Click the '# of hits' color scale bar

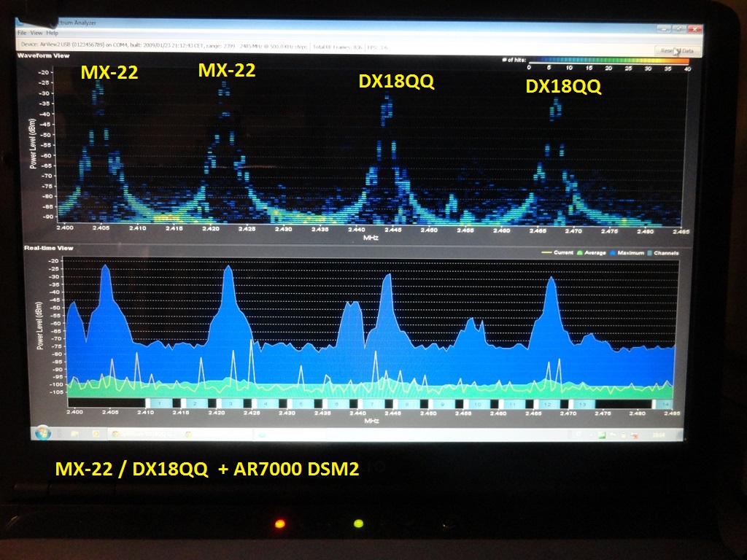607,61
